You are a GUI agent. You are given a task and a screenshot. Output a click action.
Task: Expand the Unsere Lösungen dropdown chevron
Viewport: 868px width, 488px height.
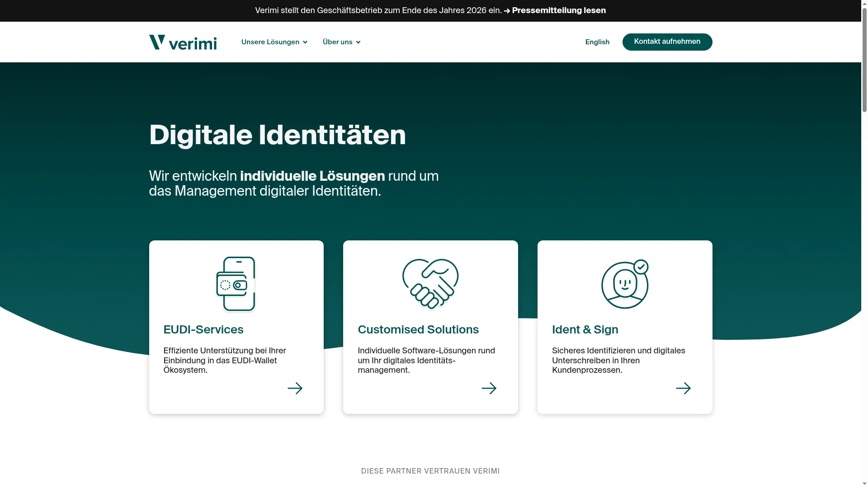(x=305, y=42)
